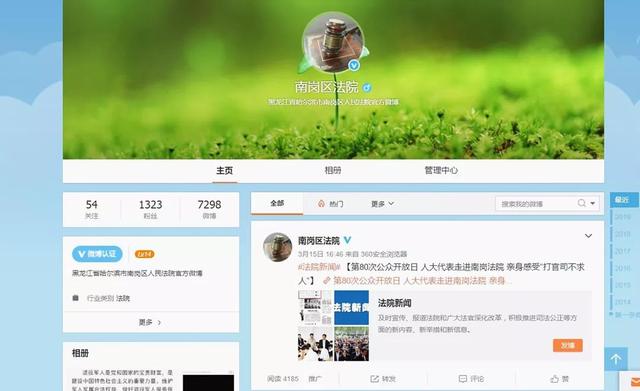The height and width of the screenshot is (391, 640).
Task: Open the 第80次公众开放日 article link
Action: (421, 281)
